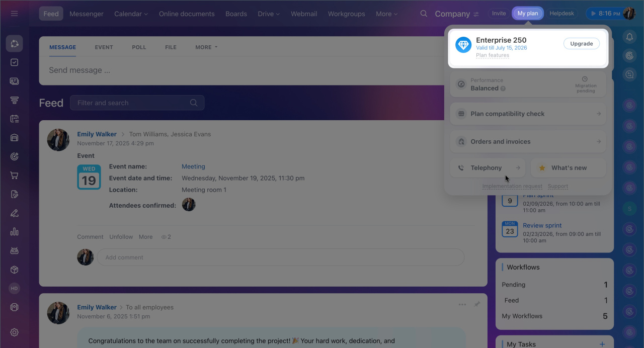The width and height of the screenshot is (644, 348).
Task: Open the Plan features link
Action: click(492, 55)
